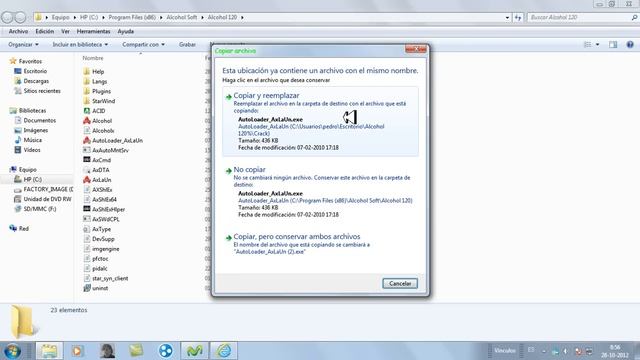Select the AxShlExHlper file icon
Viewport: 640px width, 360px height.
click(87, 209)
